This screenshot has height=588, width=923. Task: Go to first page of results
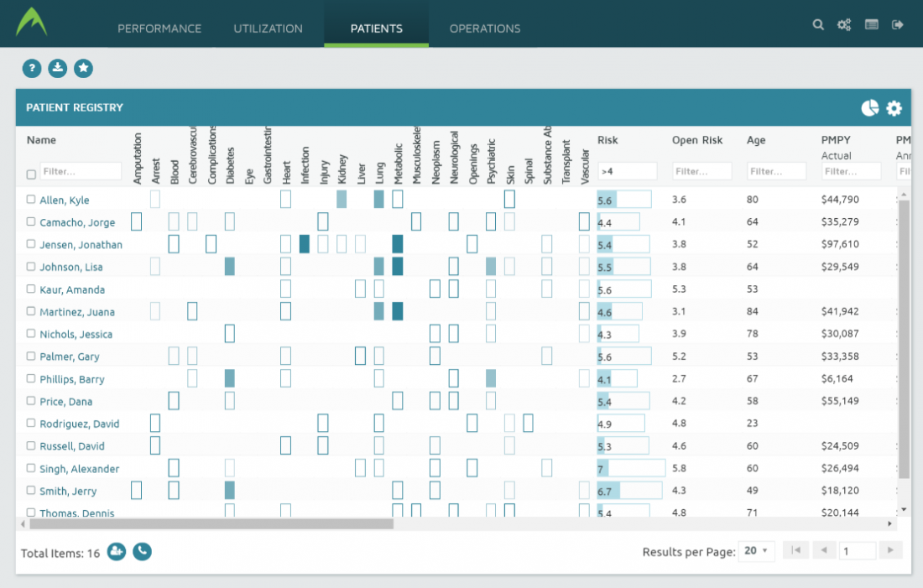tap(795, 550)
